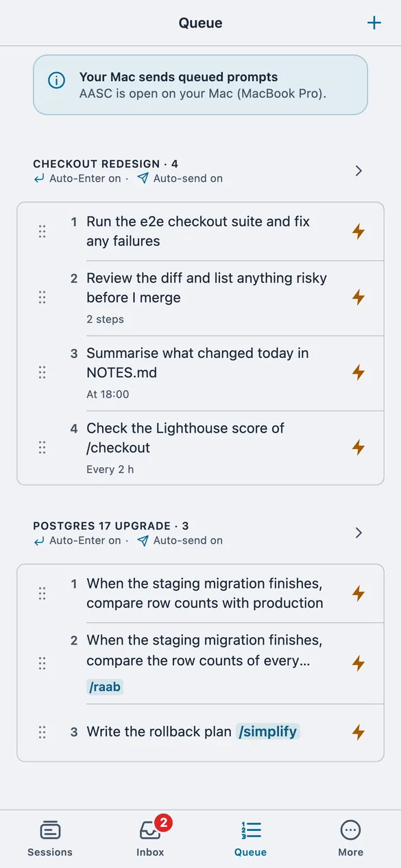Screen dimensions: 401x868
Task: Tap lightning bolt for Lighthouse score prompt
Action: (358, 447)
